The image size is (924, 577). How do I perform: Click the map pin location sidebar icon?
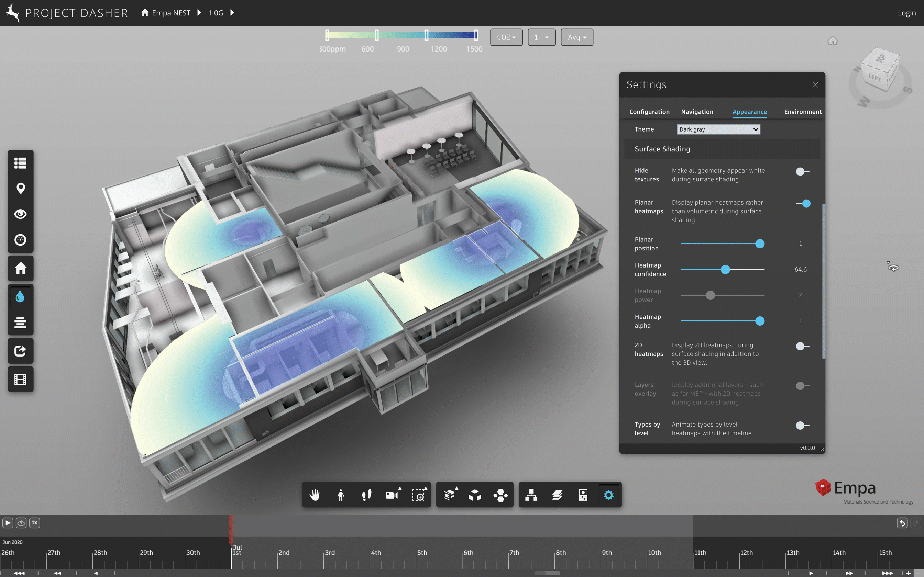pyautogui.click(x=21, y=188)
